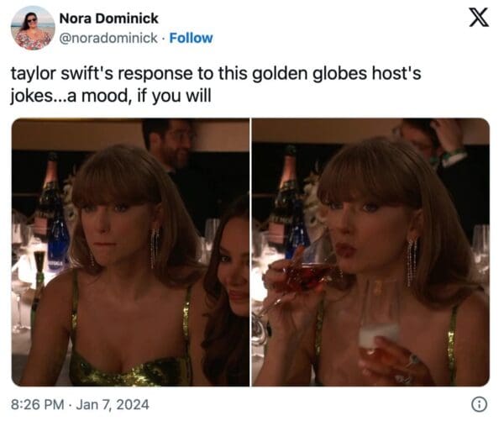Screen dimensions: 504x421
Task: Click the dark-haired woman at left photo edge
Action: pos(227,289)
